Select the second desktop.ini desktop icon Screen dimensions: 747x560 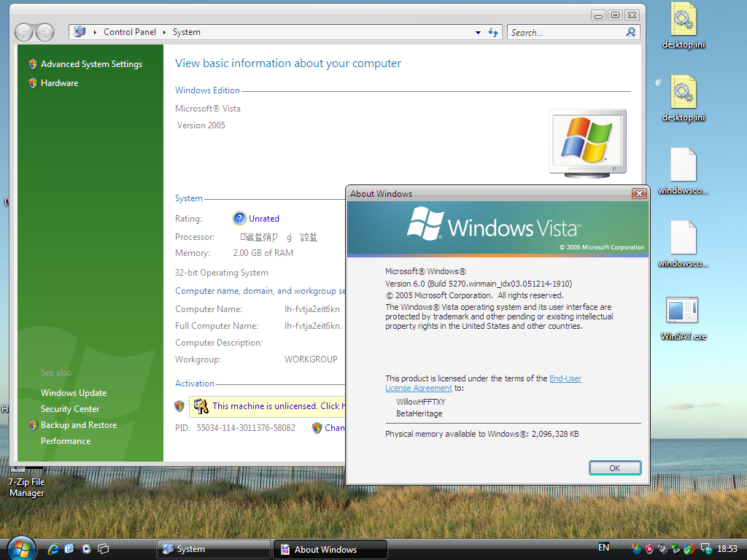684,99
